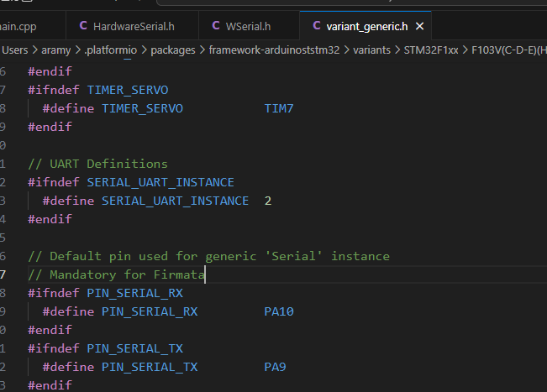Click the C icon on HardwareSerial.h tab
The height and width of the screenshot is (392, 547).
tap(82, 26)
